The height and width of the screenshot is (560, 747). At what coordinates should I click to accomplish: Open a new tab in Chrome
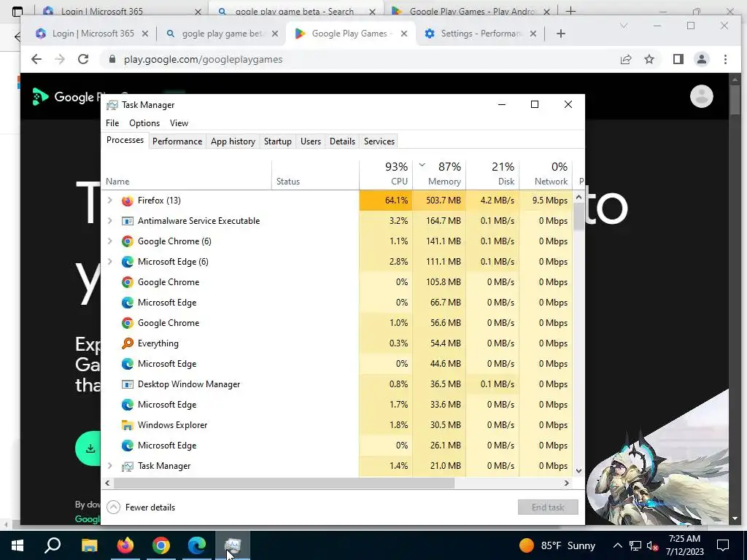tap(561, 34)
